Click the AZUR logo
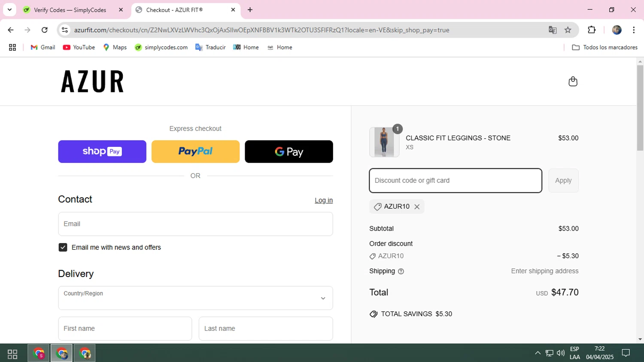This screenshot has height=362, width=644. click(92, 82)
